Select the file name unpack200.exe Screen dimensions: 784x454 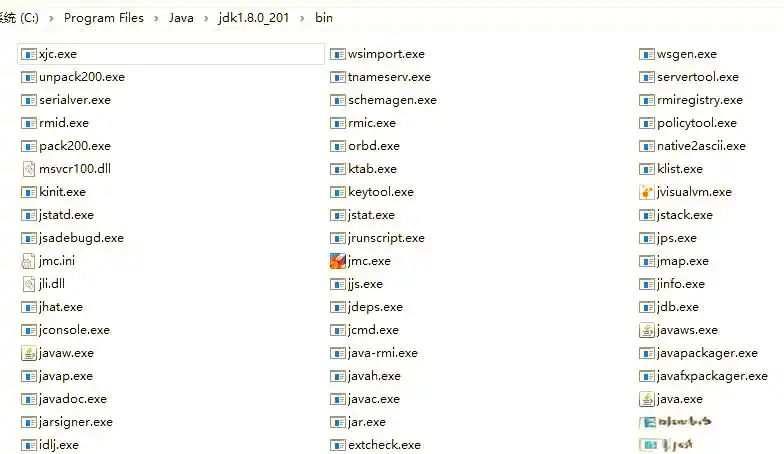coord(82,77)
